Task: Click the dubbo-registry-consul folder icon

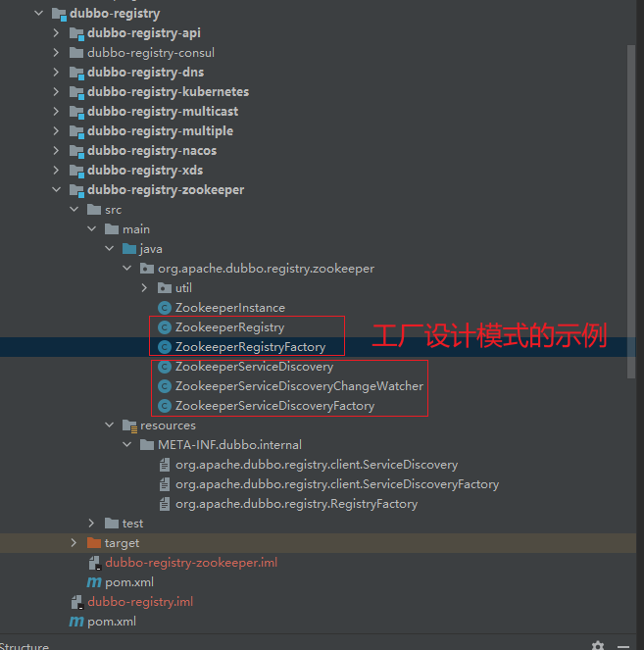Action: coord(76,53)
